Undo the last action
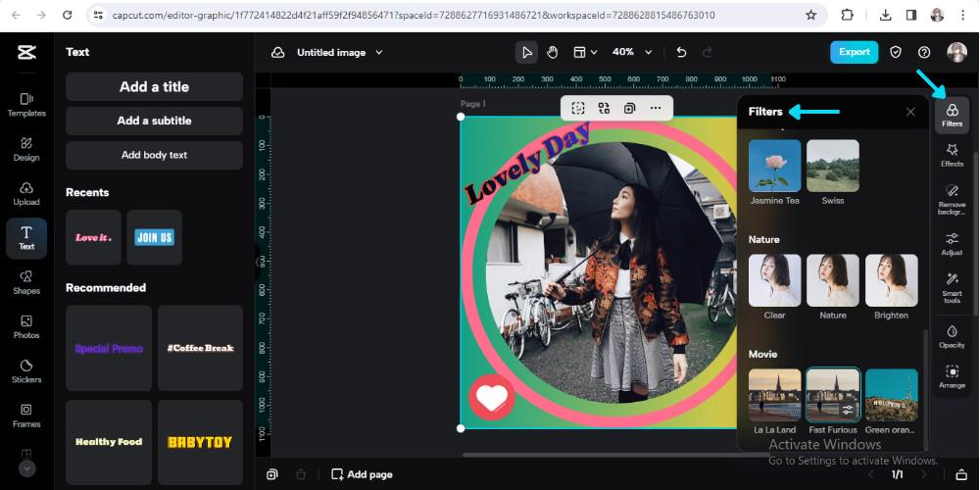This screenshot has width=980, height=490. click(681, 53)
